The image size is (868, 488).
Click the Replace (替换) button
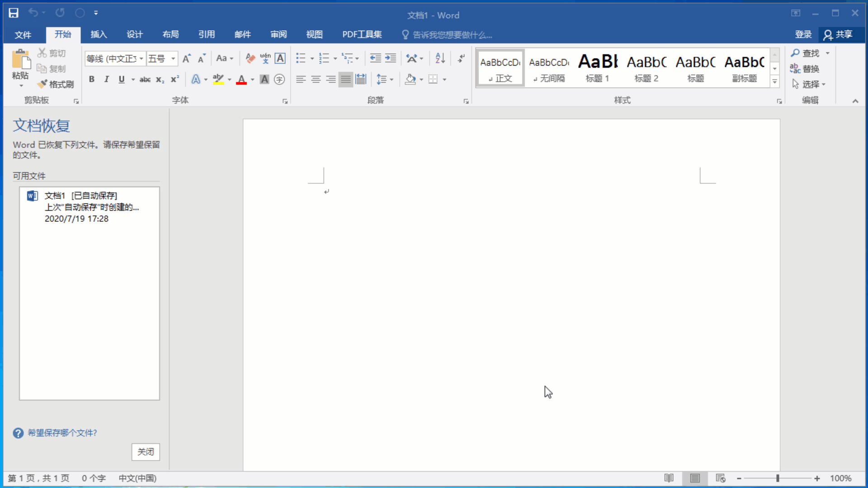tap(805, 69)
